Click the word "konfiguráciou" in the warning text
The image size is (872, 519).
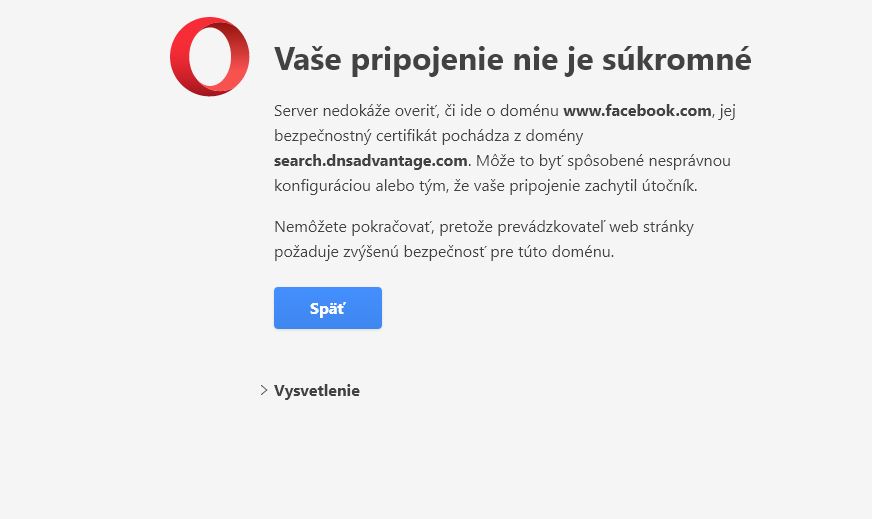(x=322, y=185)
